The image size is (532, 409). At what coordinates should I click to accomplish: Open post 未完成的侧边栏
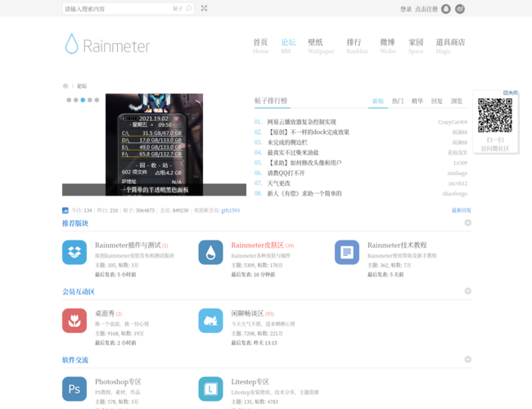(287, 142)
